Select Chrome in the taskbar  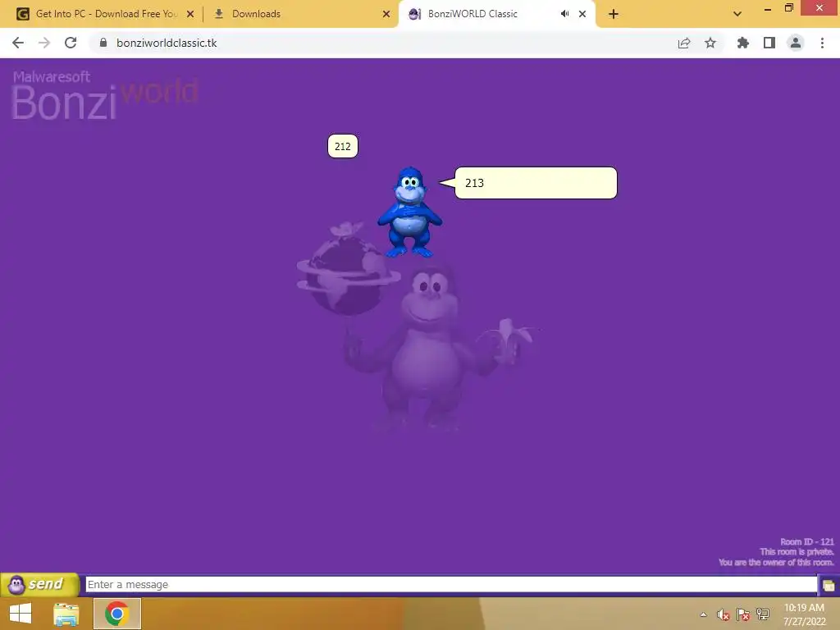(116, 614)
